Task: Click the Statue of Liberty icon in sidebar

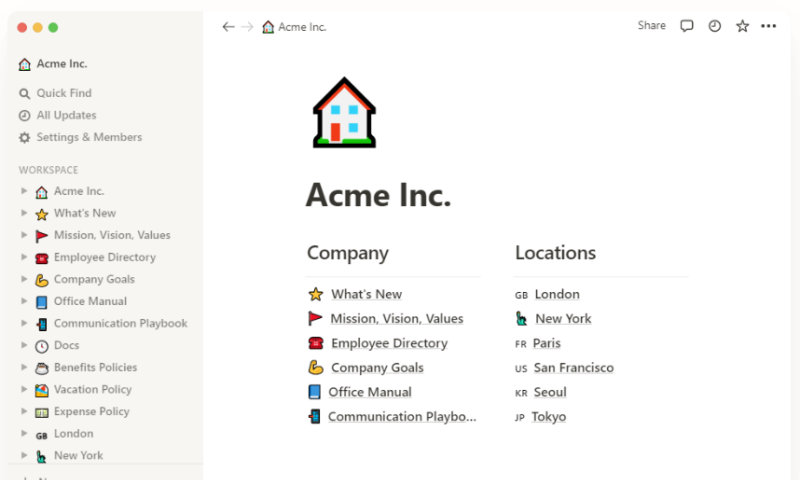Action: [42, 456]
